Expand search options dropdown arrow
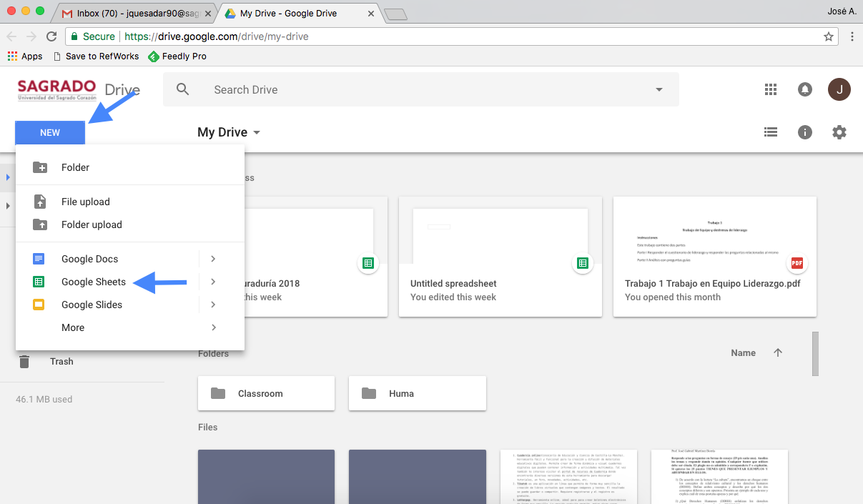 pos(659,89)
